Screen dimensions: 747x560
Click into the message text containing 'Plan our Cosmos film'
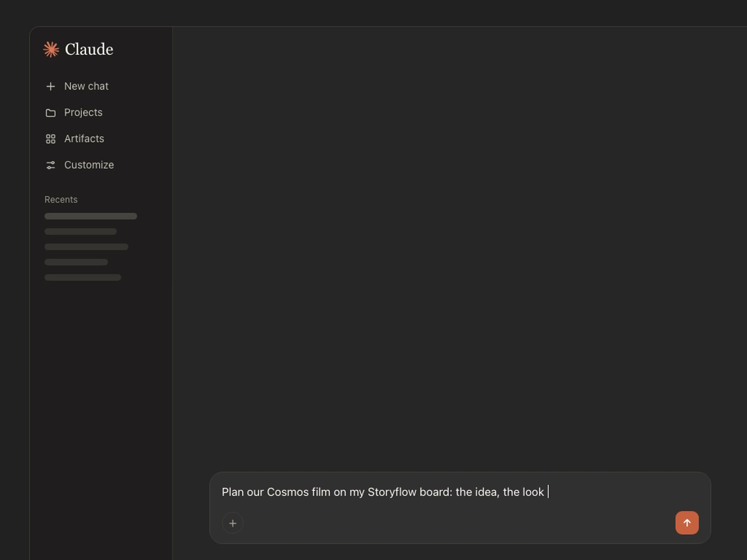(x=383, y=492)
